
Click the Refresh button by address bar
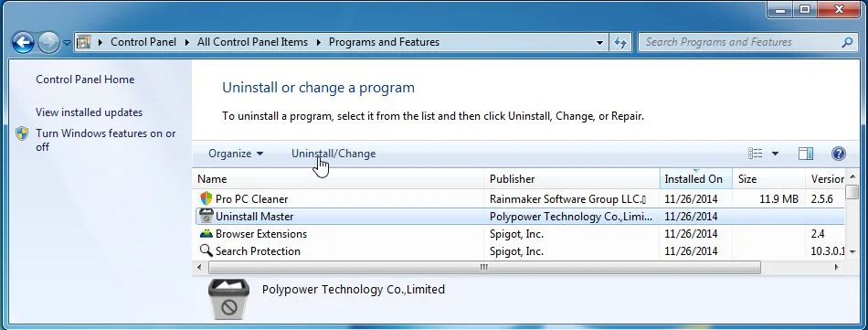tap(620, 43)
